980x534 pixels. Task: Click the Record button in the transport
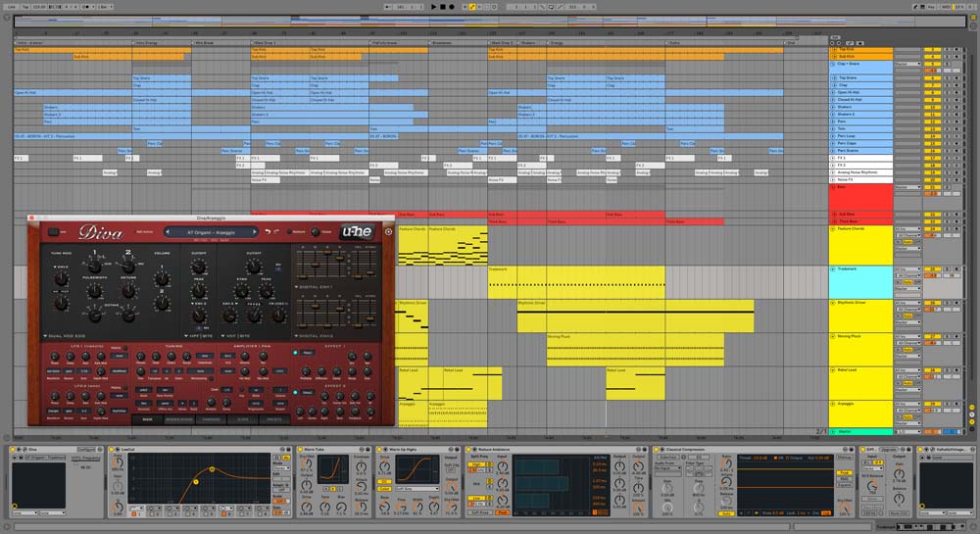(451, 6)
